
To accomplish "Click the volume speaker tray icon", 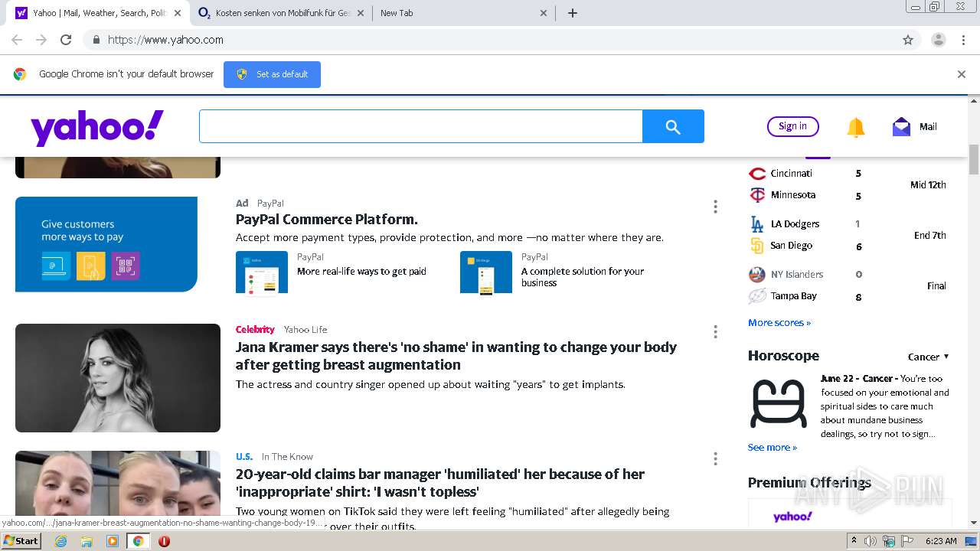I will tap(871, 541).
